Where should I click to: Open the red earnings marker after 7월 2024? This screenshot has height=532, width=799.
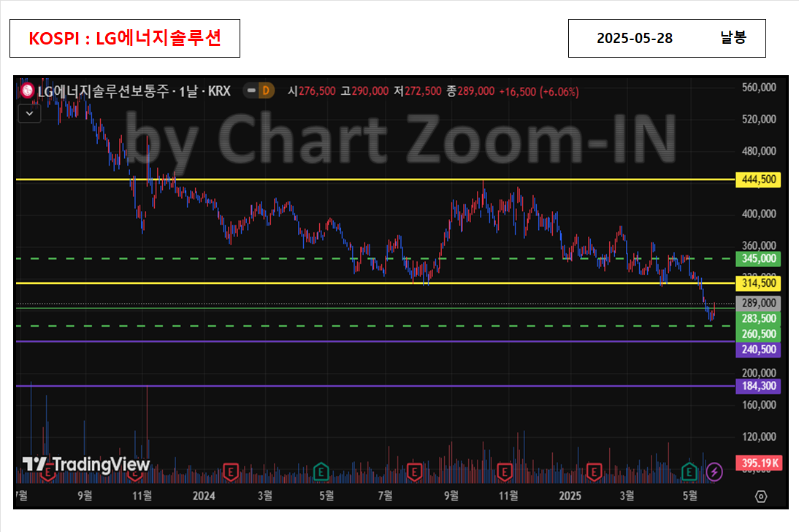coord(414,472)
